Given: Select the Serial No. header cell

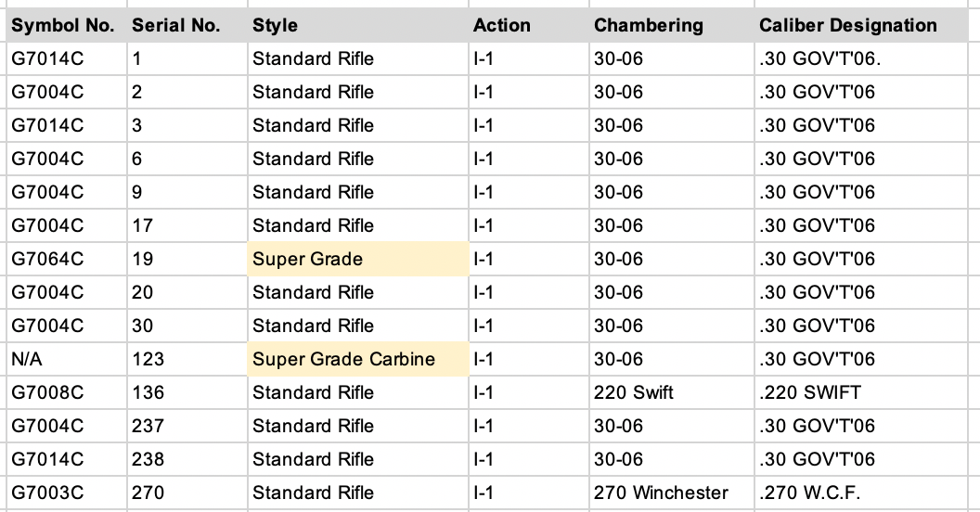Looking at the screenshot, I should [187, 26].
